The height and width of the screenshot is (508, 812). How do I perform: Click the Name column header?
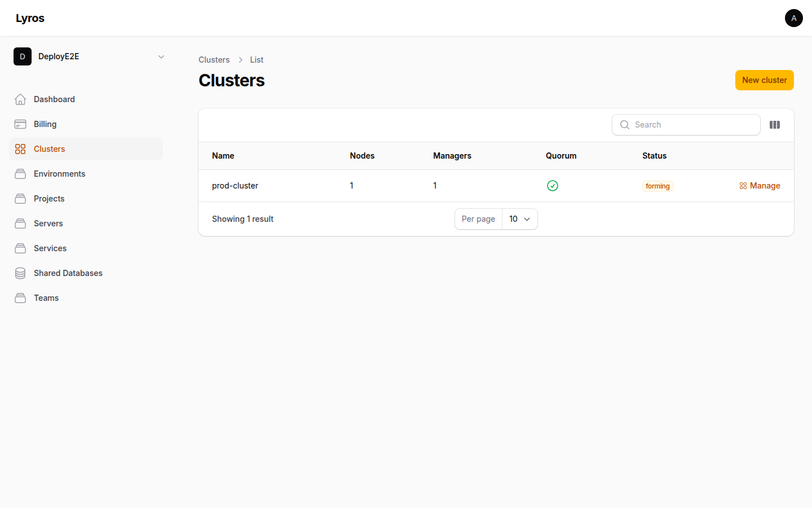(223, 156)
